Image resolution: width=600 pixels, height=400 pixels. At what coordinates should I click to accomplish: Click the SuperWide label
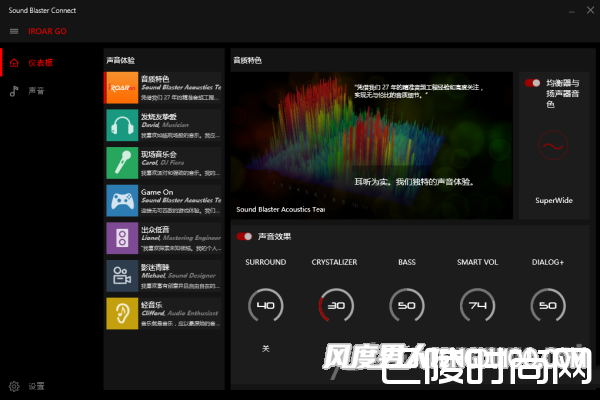point(554,201)
